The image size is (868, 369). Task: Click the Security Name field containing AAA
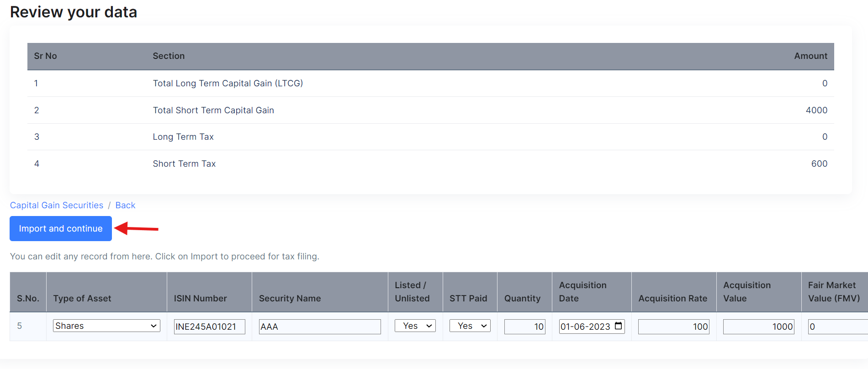319,327
